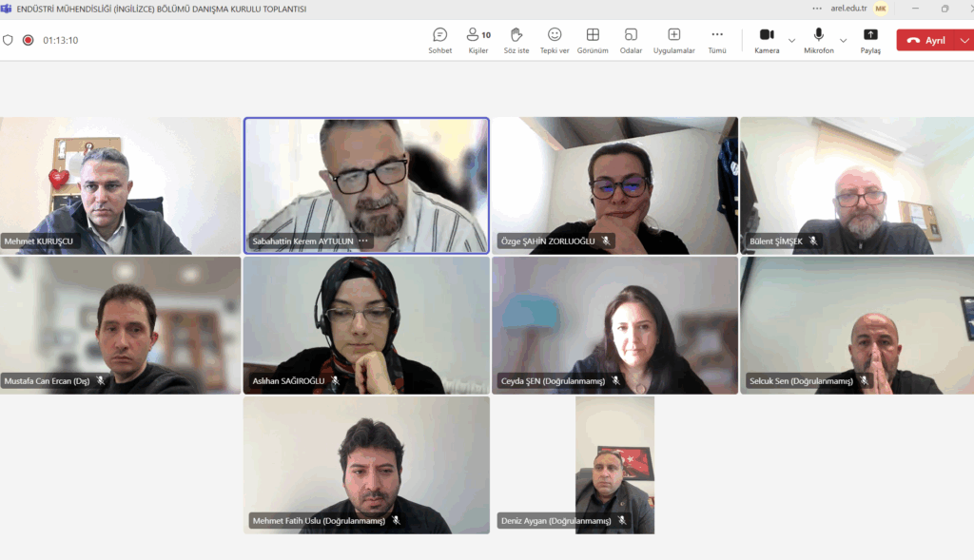974x560 pixels.
Task: Click the MK profile avatar
Action: [881, 9]
